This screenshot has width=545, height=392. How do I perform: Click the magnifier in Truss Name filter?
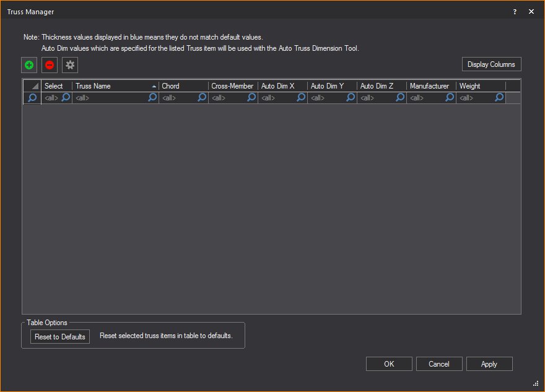click(152, 98)
